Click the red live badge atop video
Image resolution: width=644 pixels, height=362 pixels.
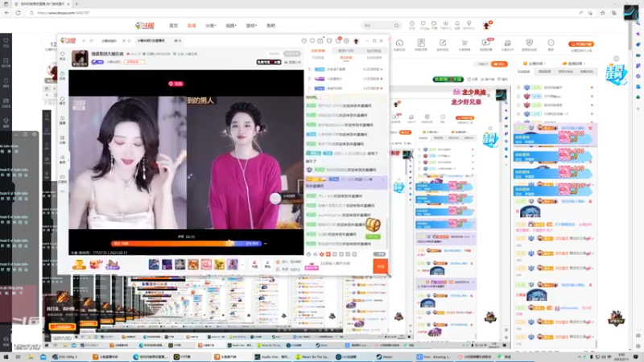click(175, 84)
